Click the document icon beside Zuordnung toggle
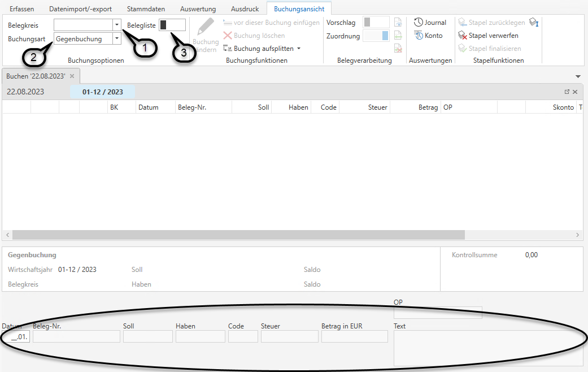The height and width of the screenshot is (372, 588). pos(398,36)
